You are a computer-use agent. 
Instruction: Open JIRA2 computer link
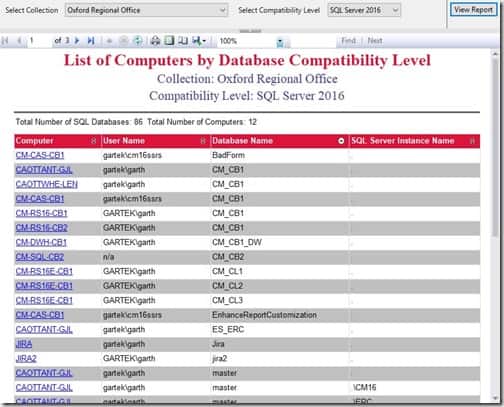26,359
